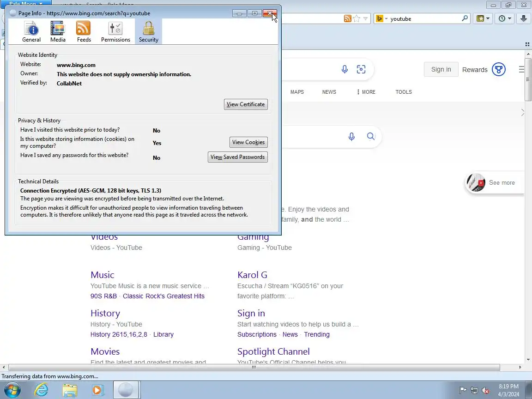
Task: Click the taskbar clock 8:19 PM
Action: coord(508,387)
